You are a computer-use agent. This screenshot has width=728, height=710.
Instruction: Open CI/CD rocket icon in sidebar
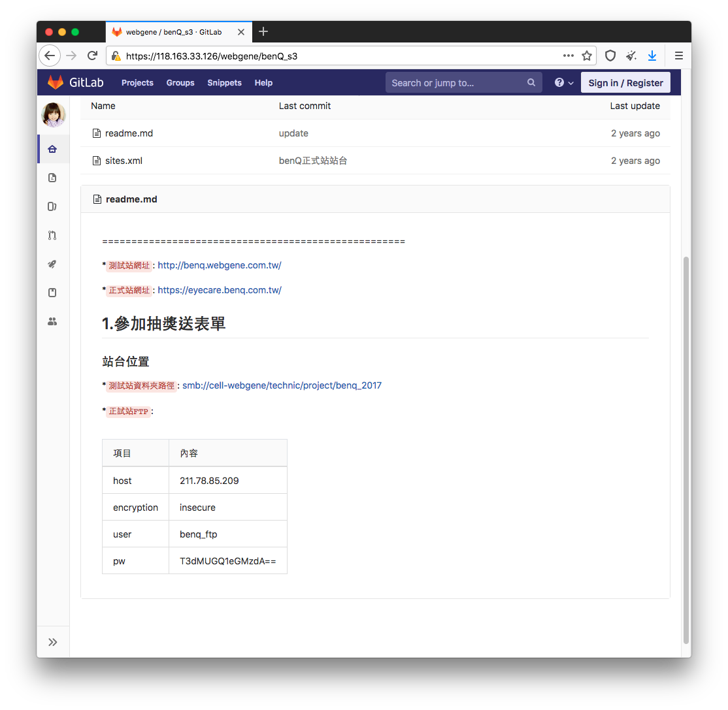click(52, 264)
